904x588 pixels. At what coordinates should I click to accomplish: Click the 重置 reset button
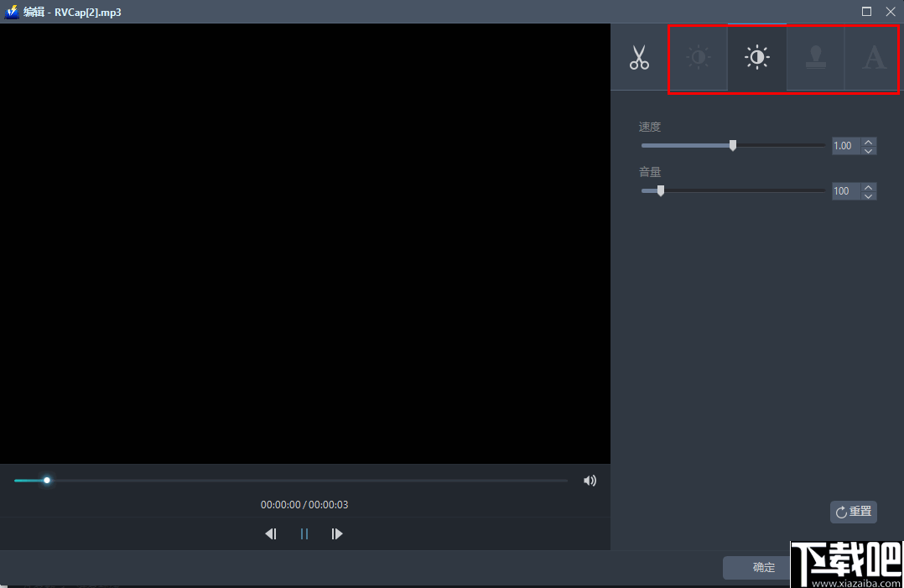(x=854, y=512)
